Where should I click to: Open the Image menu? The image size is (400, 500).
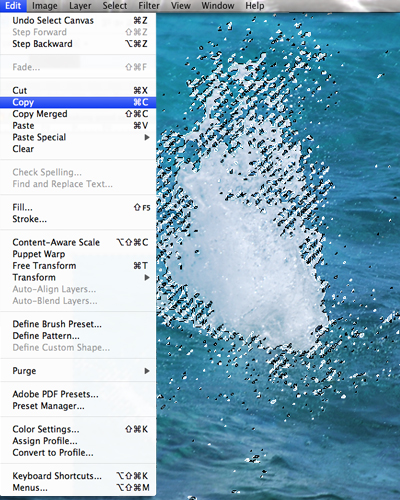tap(45, 6)
